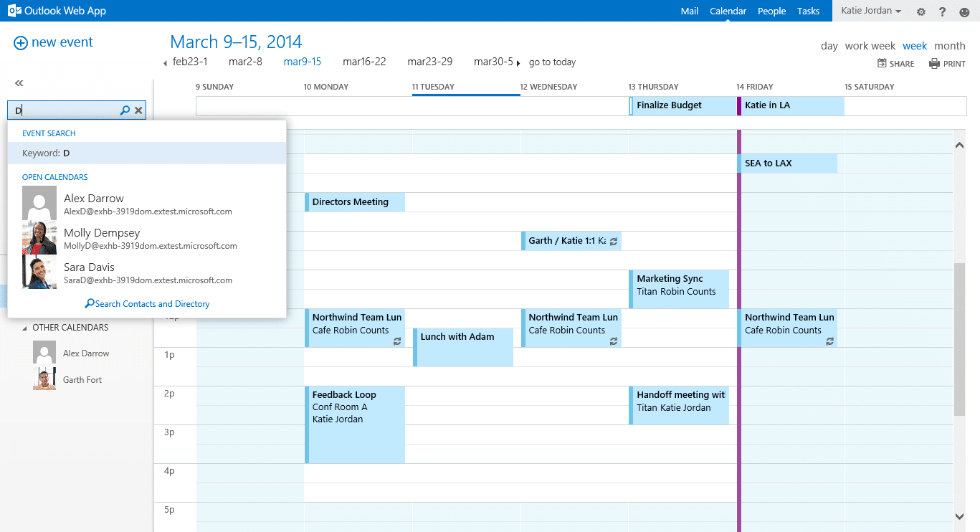Go to previous weeks with left arrow
The height and width of the screenshot is (532, 980).
click(166, 63)
